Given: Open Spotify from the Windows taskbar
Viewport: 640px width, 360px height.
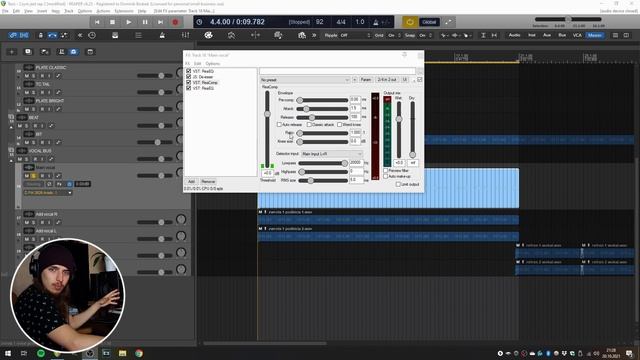Looking at the screenshot, I should pos(41,353).
